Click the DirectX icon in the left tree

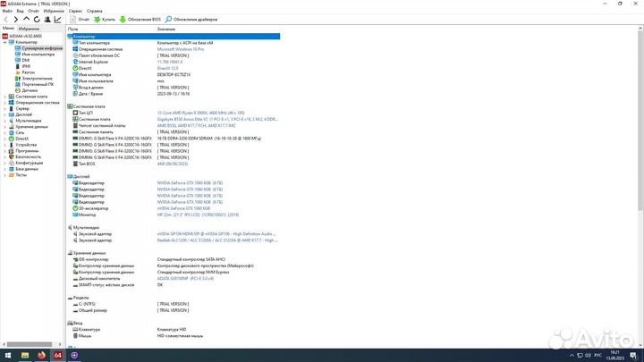[11, 139]
